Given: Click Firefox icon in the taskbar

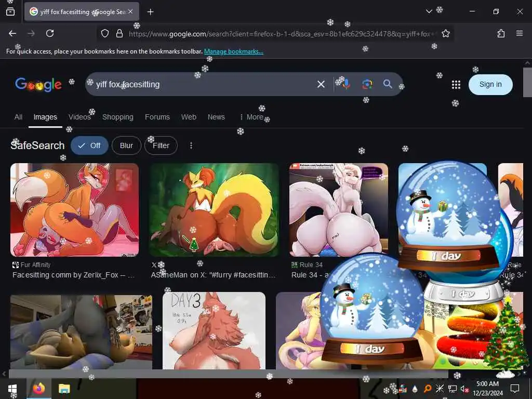Looking at the screenshot, I should pos(38,389).
